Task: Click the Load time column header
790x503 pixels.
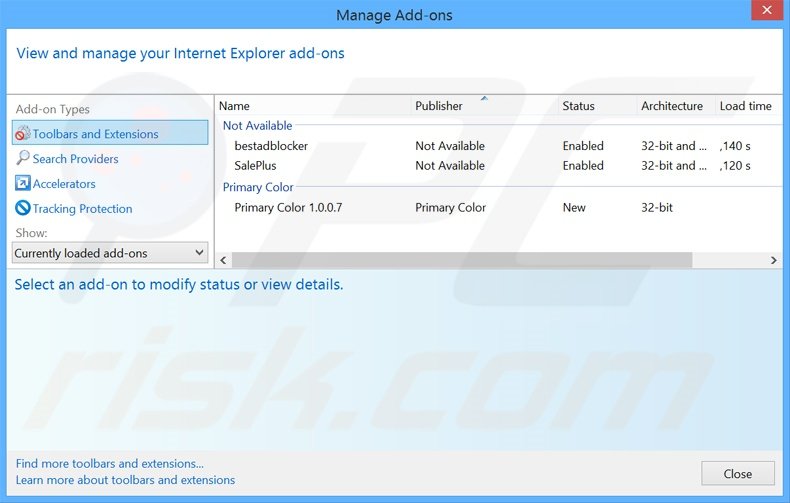Action: (x=745, y=106)
